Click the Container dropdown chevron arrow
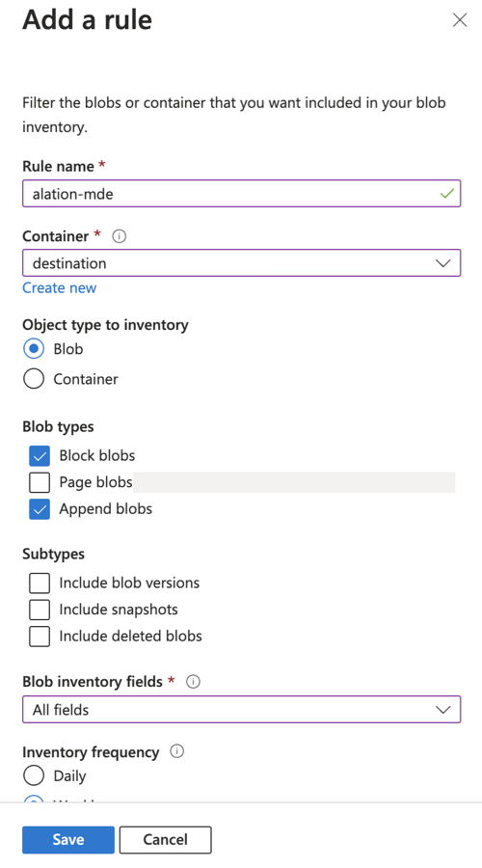Image resolution: width=482 pixels, height=868 pixels. (x=443, y=263)
